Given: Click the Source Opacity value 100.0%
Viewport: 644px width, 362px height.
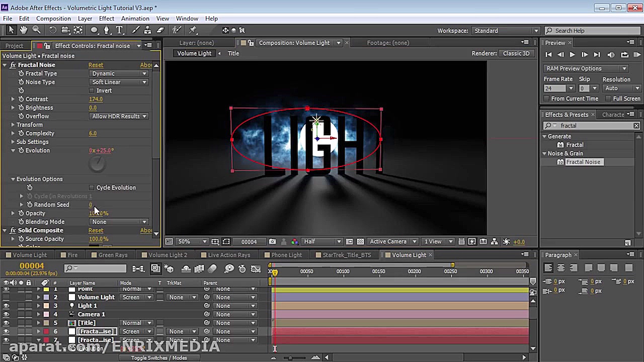Looking at the screenshot, I should tap(99, 239).
